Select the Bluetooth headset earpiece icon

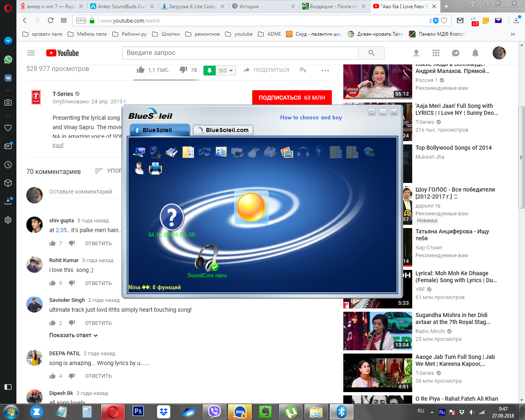(320, 152)
